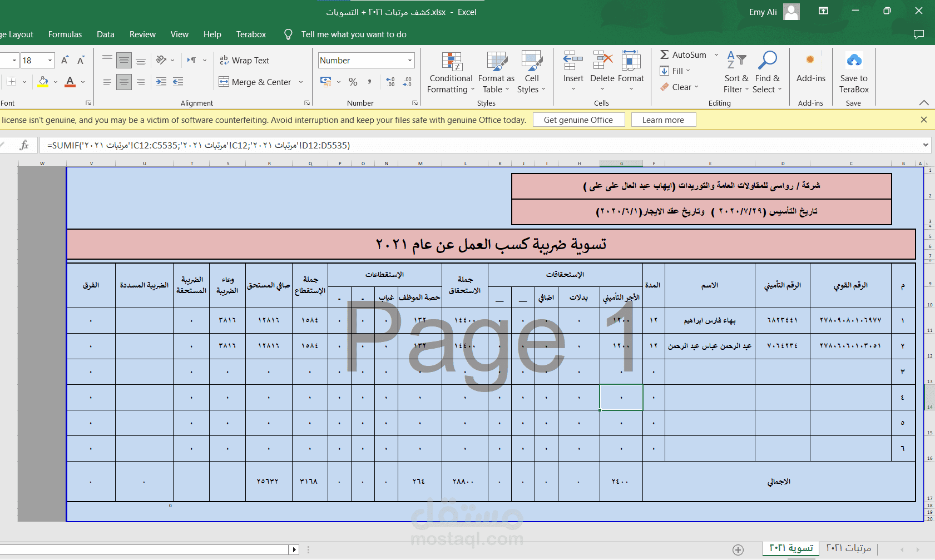Toggle center horizontal alignment icon

[124, 82]
